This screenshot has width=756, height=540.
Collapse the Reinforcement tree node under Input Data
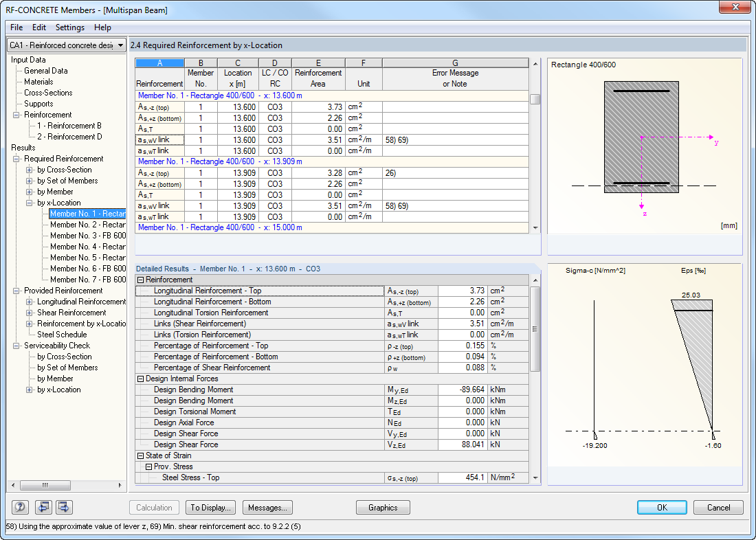16,115
